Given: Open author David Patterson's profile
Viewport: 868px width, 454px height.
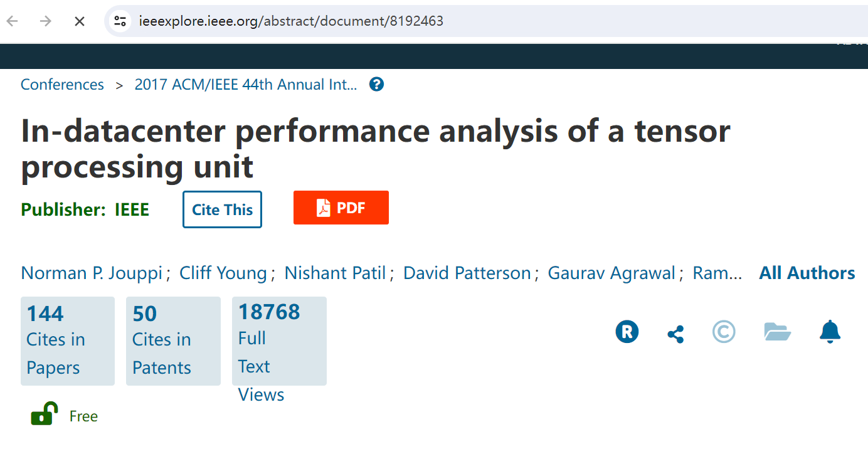Looking at the screenshot, I should tap(467, 273).
